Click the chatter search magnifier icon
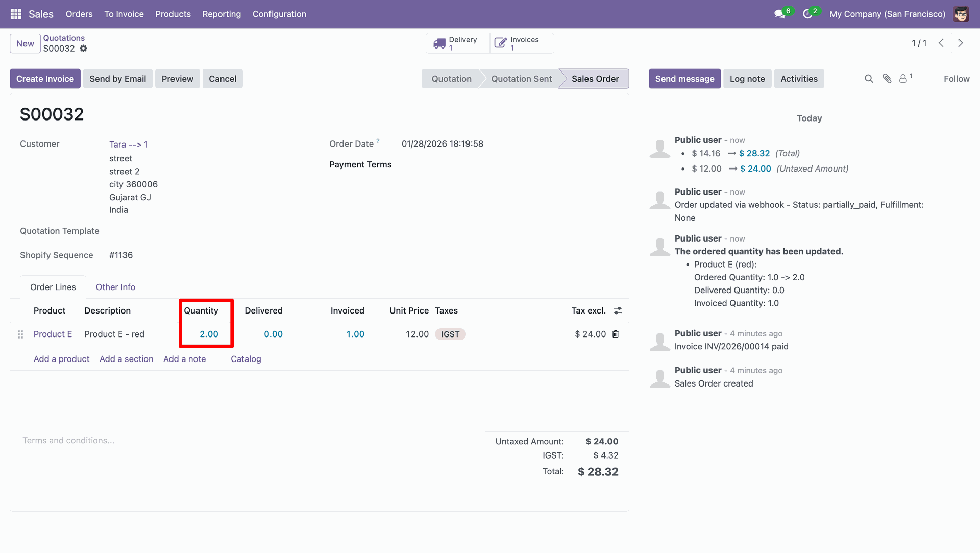 pyautogui.click(x=869, y=79)
